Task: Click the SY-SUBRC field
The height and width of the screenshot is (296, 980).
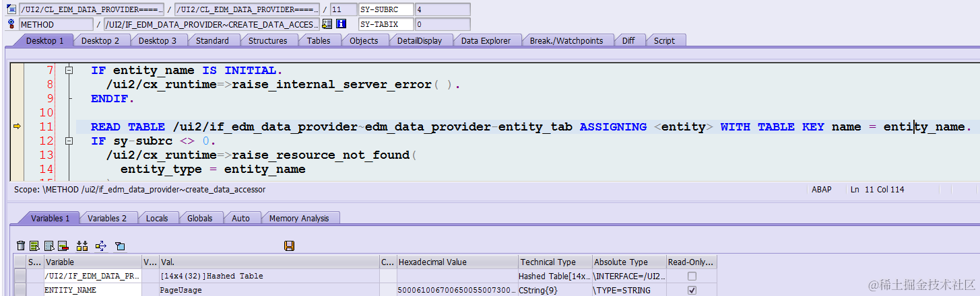Action: tap(386, 9)
